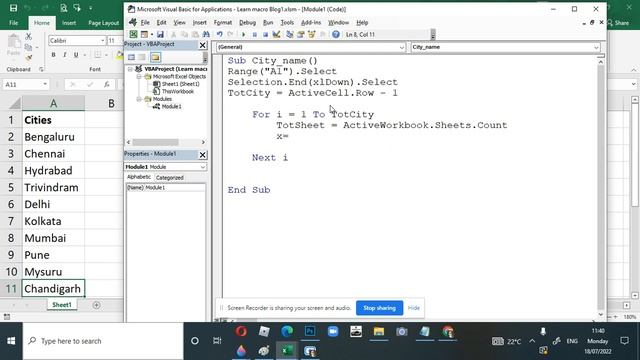Toggle Italic in Excel ribbon
The width and height of the screenshot is (640, 360).
[x=64, y=55]
